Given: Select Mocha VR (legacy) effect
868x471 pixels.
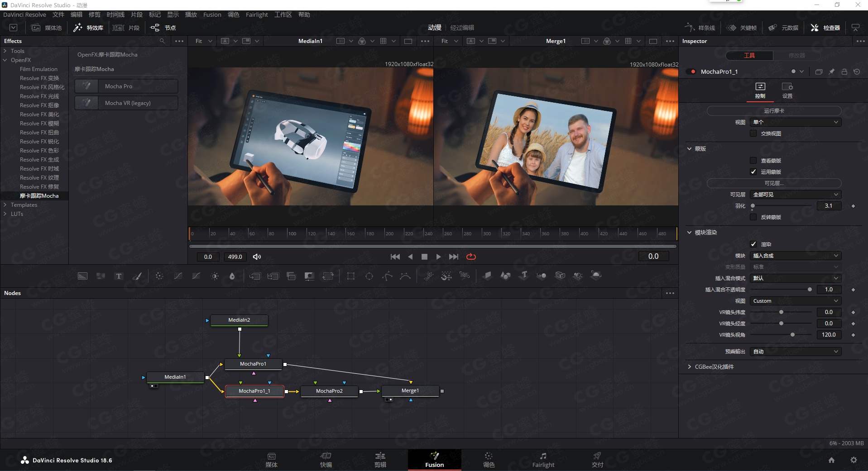Looking at the screenshot, I should point(126,103).
